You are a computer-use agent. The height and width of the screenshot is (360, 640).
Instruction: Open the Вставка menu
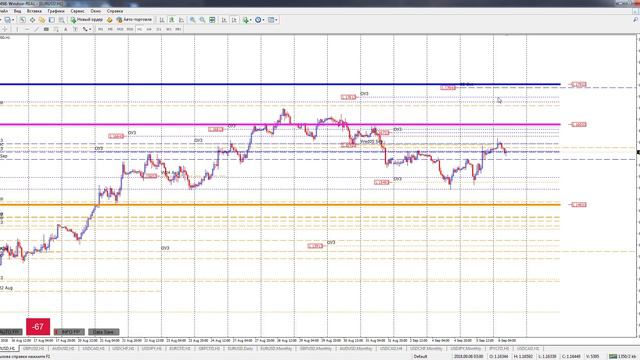pyautogui.click(x=34, y=11)
